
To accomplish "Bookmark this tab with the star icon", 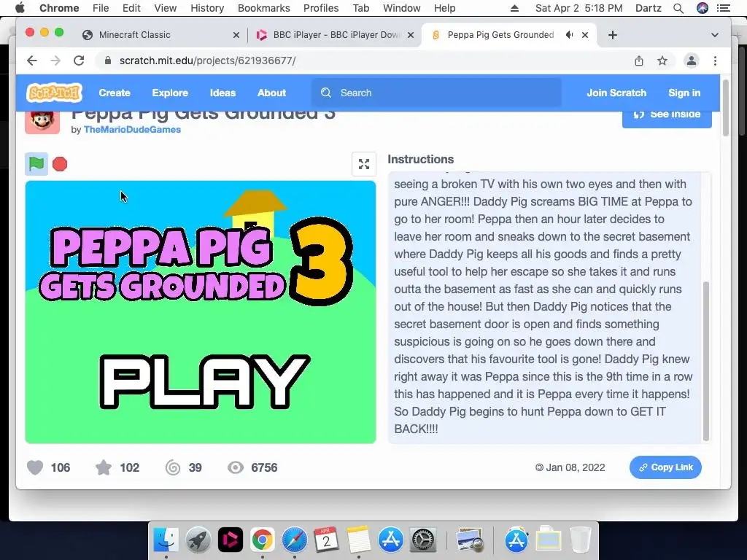I will coord(662,61).
